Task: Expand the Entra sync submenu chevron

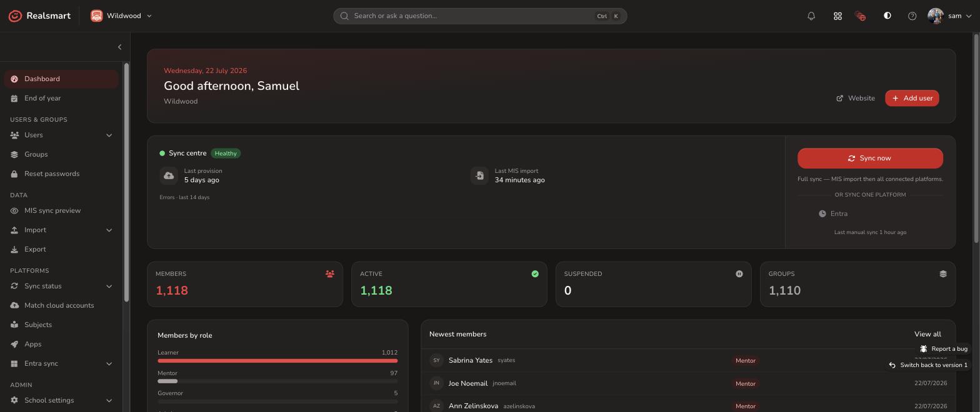Action: pos(109,363)
